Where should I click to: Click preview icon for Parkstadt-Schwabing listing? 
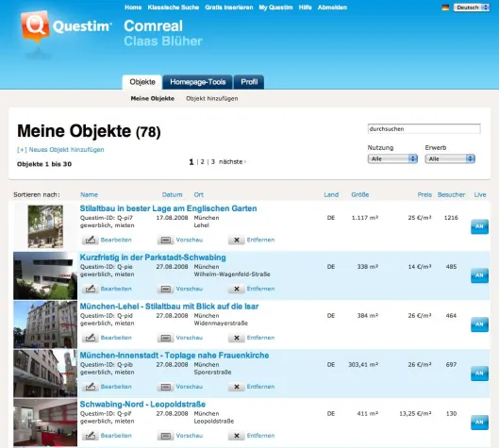pyautogui.click(x=165, y=289)
